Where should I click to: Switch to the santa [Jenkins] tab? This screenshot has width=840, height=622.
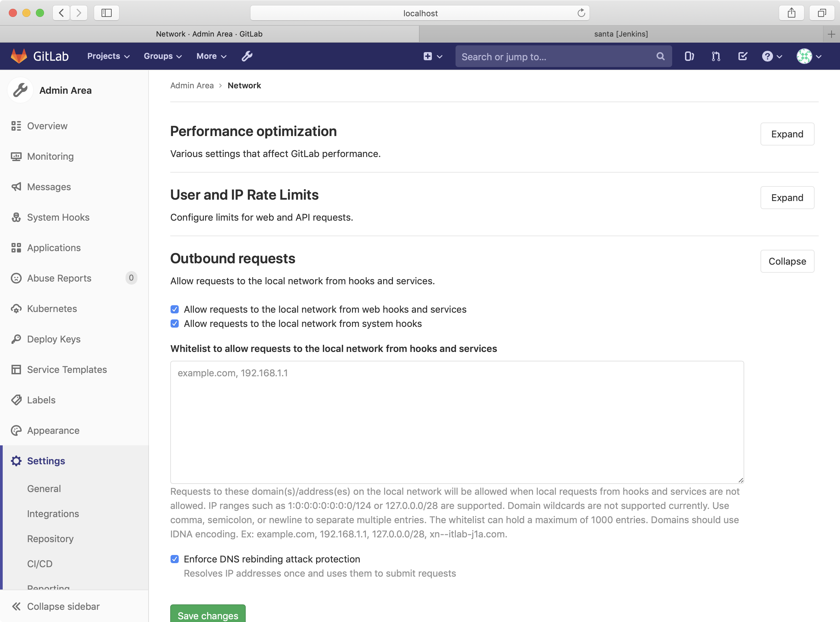pyautogui.click(x=621, y=34)
